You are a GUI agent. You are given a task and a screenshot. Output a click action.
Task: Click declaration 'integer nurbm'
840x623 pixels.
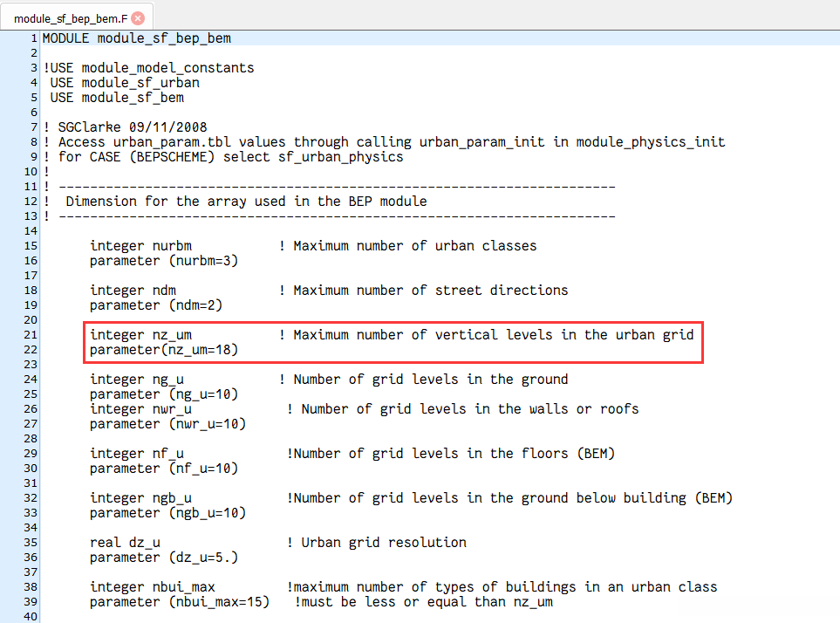click(x=141, y=246)
